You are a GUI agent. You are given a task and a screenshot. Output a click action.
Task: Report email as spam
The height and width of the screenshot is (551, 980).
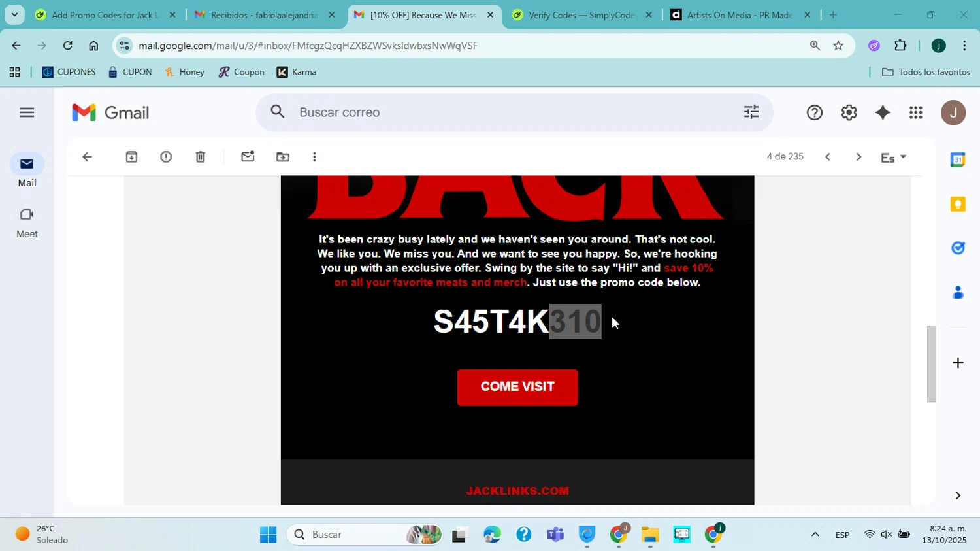pyautogui.click(x=166, y=157)
